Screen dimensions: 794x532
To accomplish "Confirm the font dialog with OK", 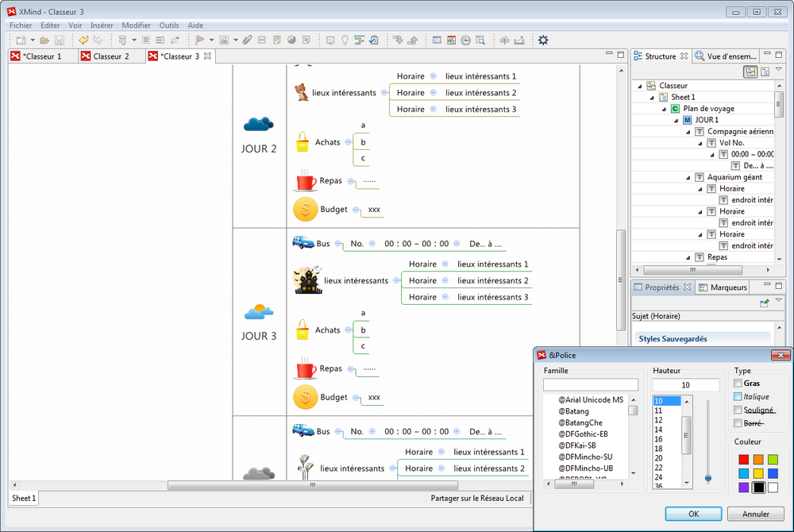I will (694, 514).
